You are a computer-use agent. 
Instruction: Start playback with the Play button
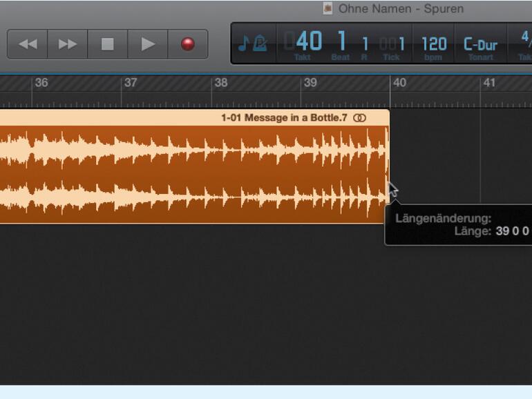coord(148,44)
